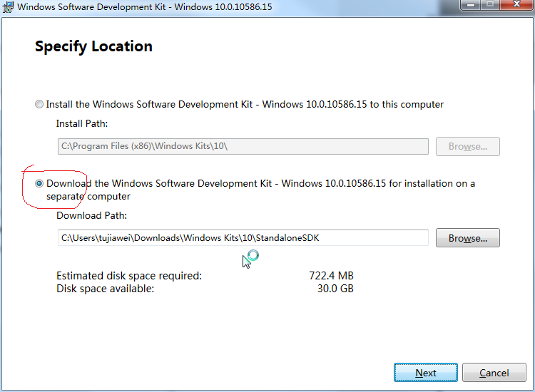
Task: Open Browse for the download path
Action: tap(468, 238)
